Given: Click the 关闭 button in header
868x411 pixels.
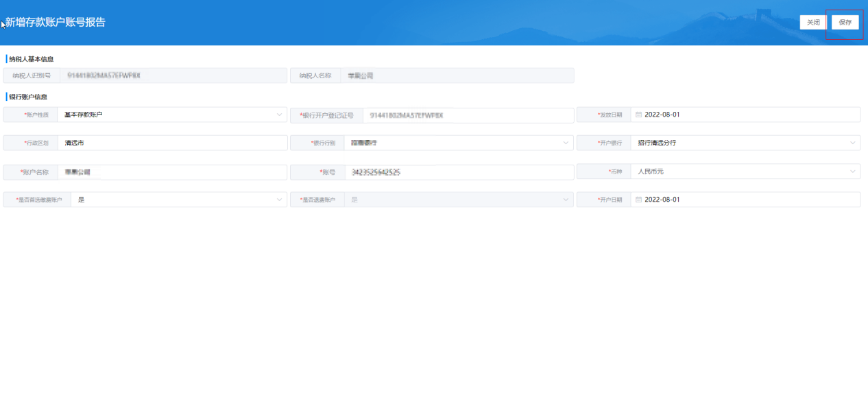Looking at the screenshot, I should point(813,22).
